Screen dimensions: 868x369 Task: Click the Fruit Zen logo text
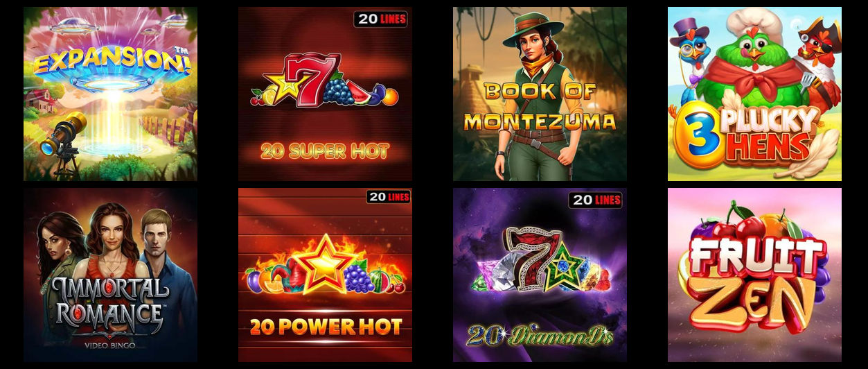(754, 286)
